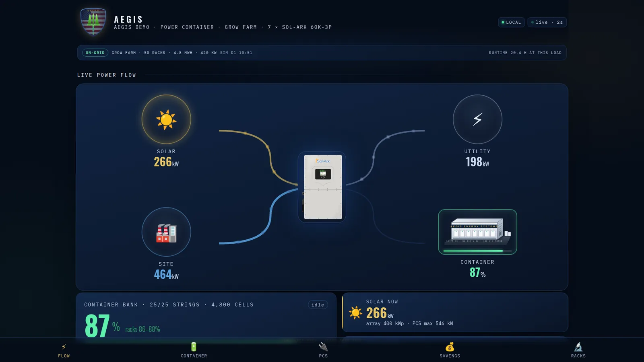The image size is (644, 362).
Task: Select the solar sun node icon
Action: click(x=166, y=119)
